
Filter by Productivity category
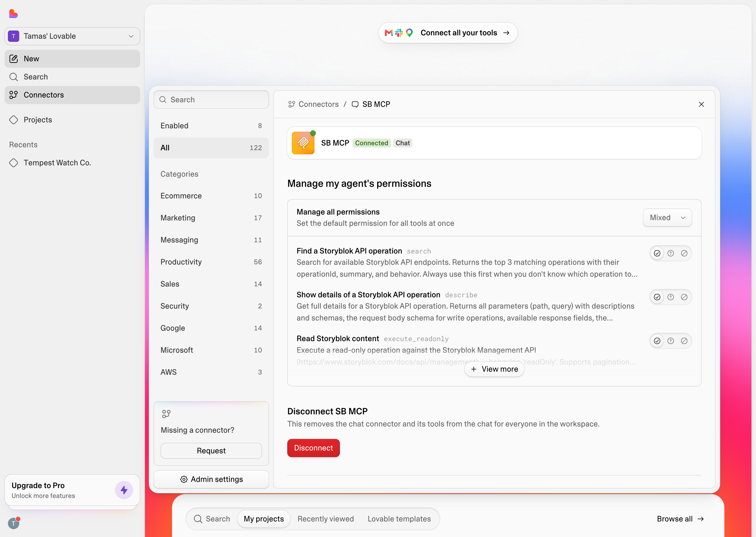pyautogui.click(x=211, y=262)
